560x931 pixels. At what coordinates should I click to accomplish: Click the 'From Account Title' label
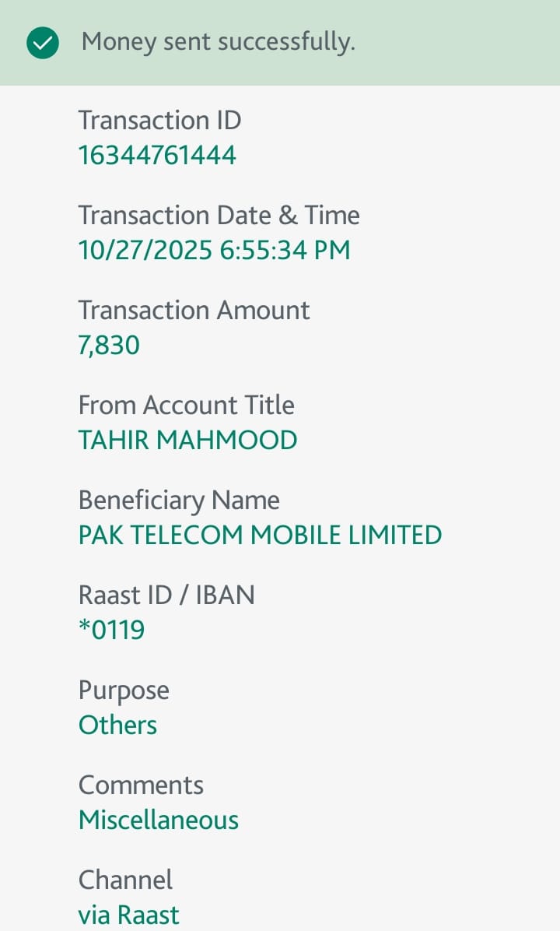[186, 406]
